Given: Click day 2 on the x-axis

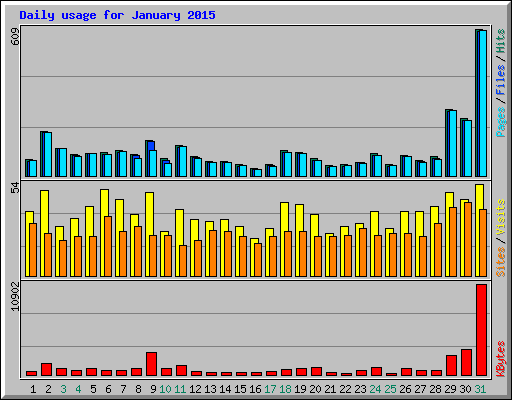Looking at the screenshot, I should (x=48, y=389).
